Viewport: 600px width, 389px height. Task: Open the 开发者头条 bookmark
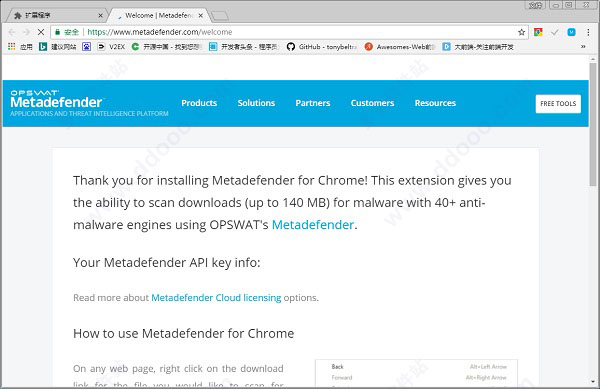point(243,47)
